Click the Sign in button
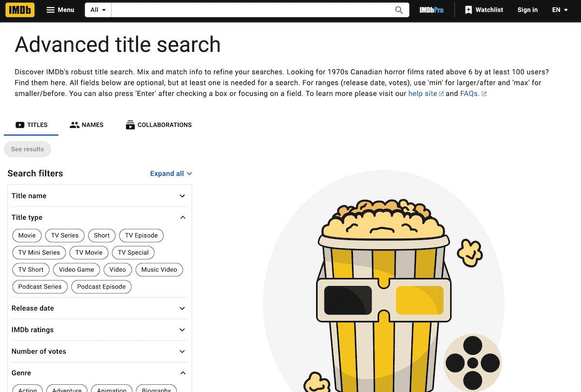Image resolution: width=581 pixels, height=392 pixels. coord(527,10)
